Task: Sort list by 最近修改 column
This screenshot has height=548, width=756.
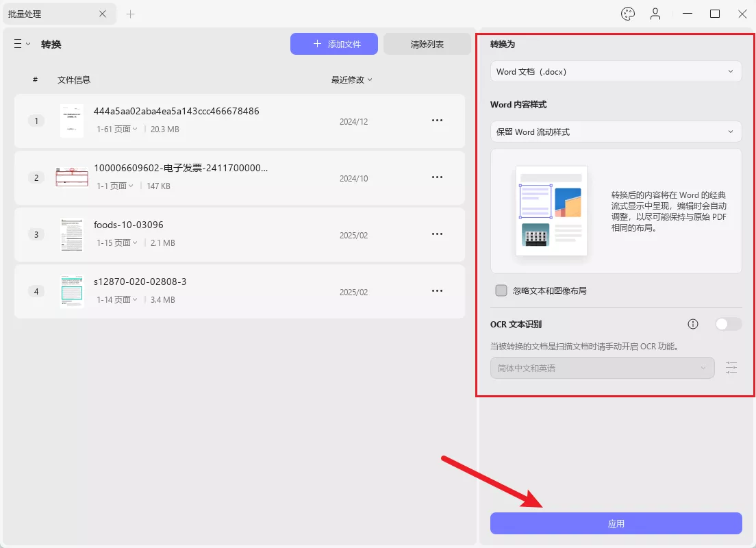Action: click(x=351, y=79)
